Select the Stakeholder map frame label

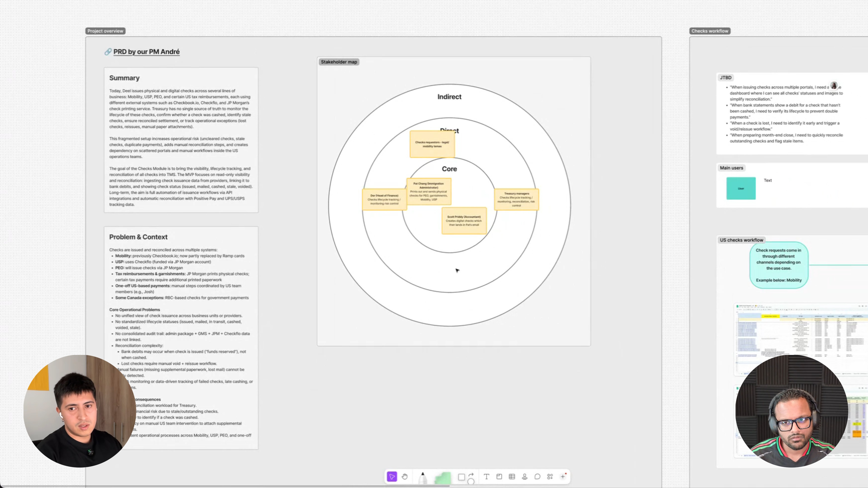point(339,62)
